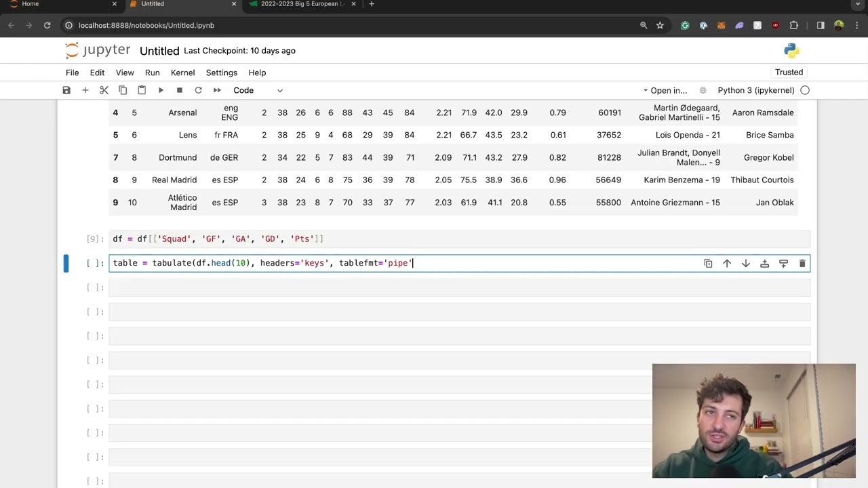Open the Run menu

click(x=152, y=73)
